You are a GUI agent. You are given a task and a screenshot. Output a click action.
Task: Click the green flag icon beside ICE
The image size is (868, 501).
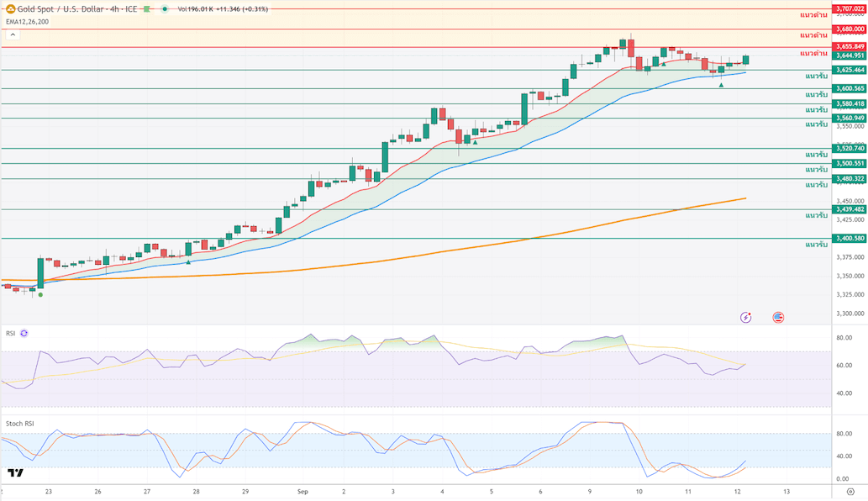point(147,9)
